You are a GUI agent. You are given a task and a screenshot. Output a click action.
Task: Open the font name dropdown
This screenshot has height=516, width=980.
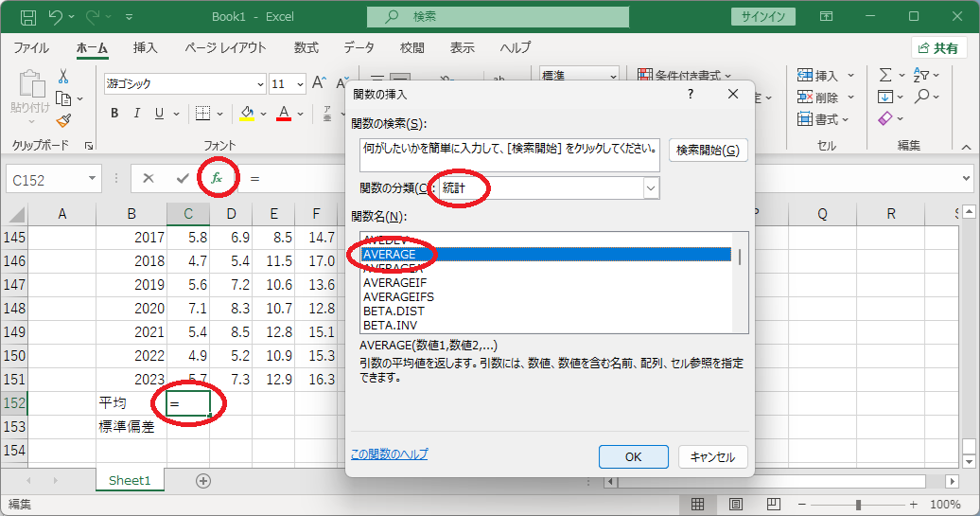tap(261, 84)
